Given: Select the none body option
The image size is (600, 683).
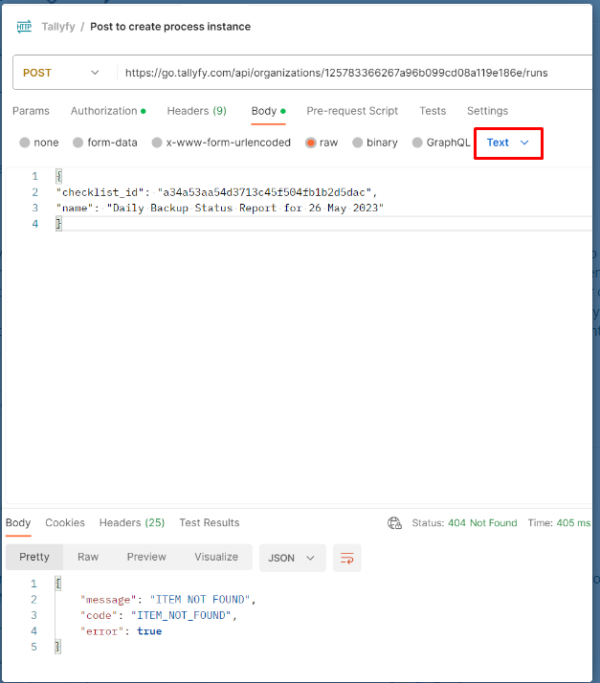Looking at the screenshot, I should point(39,142).
